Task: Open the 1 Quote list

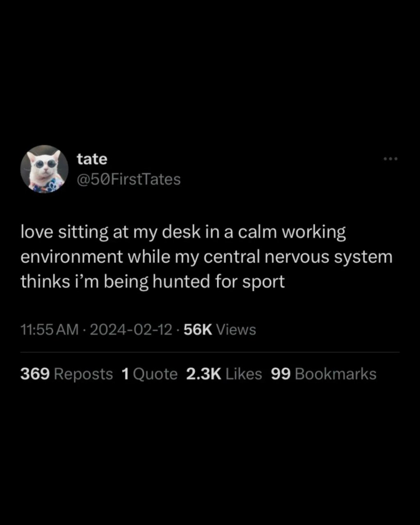Action: 150,374
